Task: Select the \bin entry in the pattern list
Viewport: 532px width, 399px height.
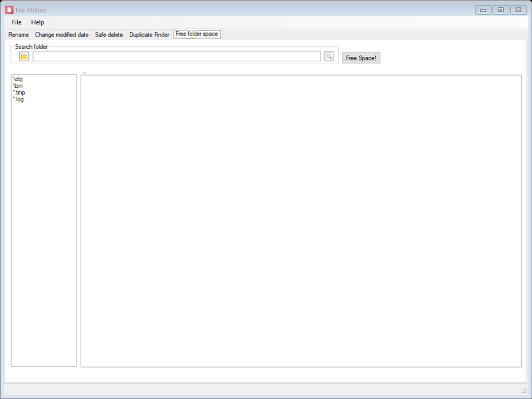Action: [x=18, y=85]
